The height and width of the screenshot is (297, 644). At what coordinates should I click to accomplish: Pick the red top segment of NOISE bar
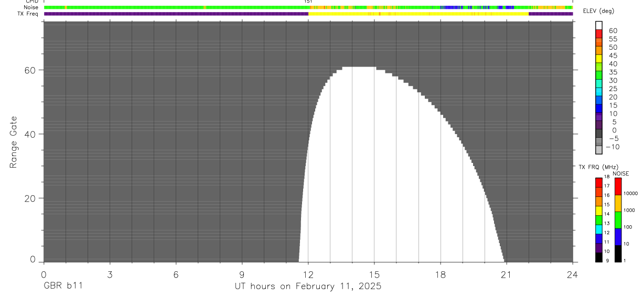(x=618, y=186)
